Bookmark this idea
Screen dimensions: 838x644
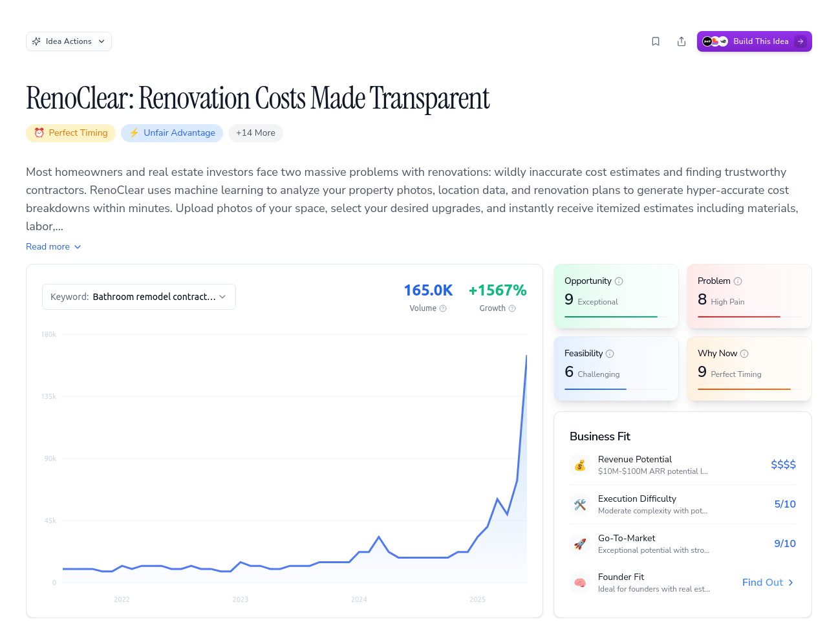656,41
